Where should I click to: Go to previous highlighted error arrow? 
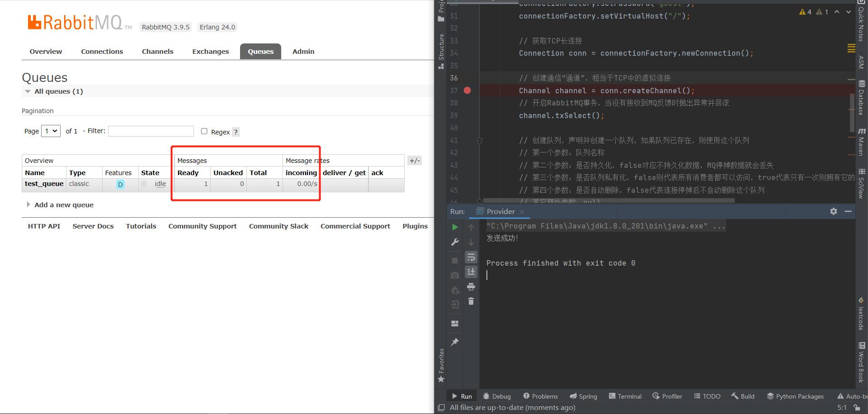click(837, 12)
